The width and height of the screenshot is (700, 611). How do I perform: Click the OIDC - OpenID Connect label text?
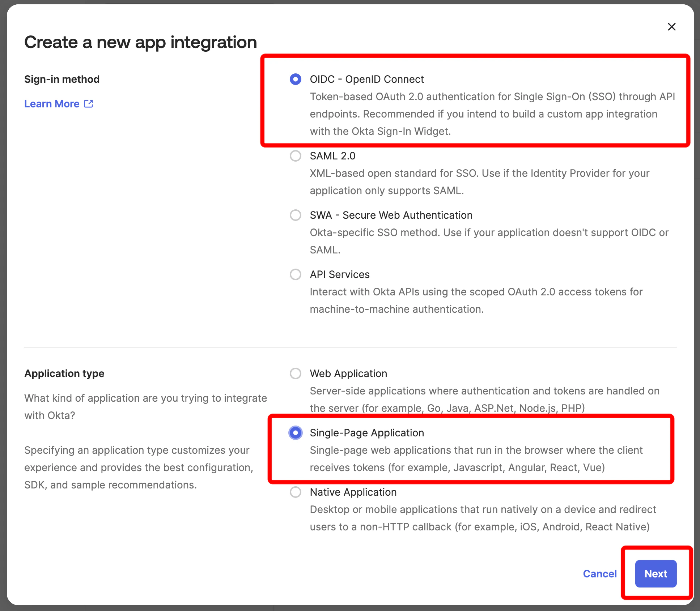366,79
